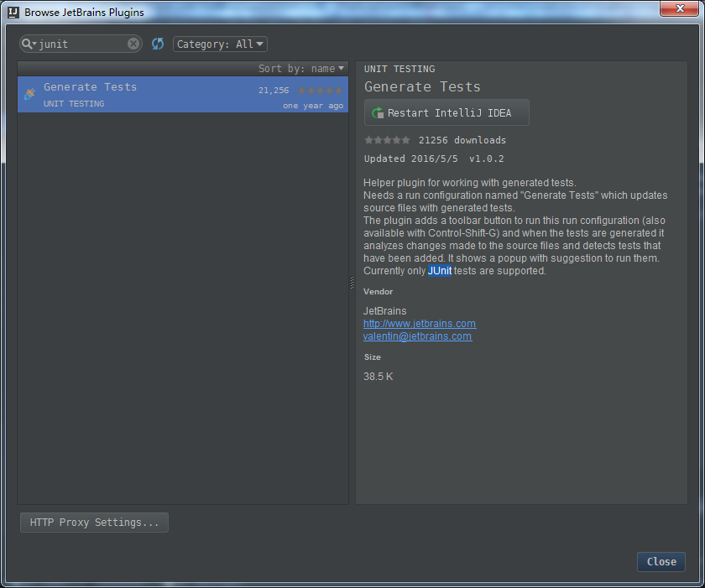The height and width of the screenshot is (588, 705).
Task: Click the Size label
Action: [373, 357]
